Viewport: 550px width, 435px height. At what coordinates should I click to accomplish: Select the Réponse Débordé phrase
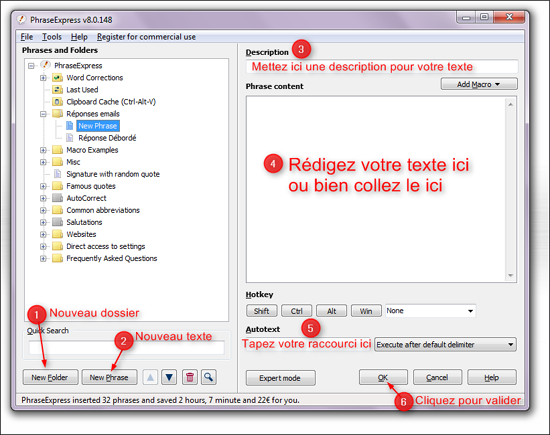(x=107, y=138)
